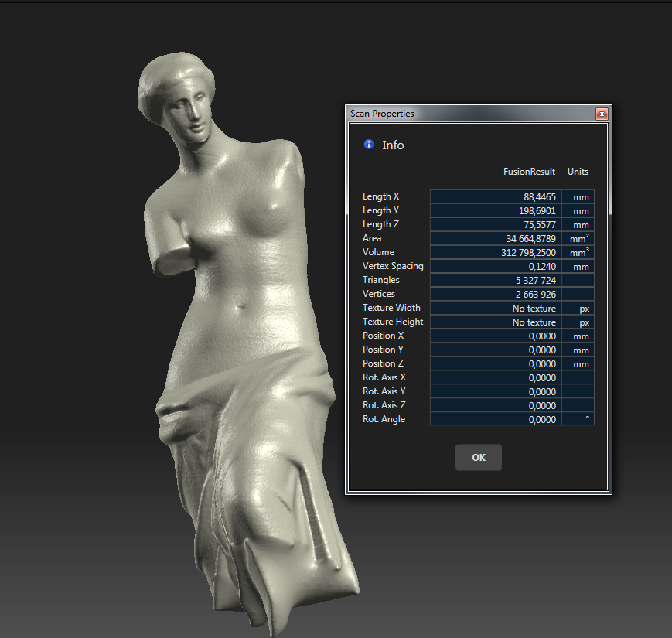Click the Position Z value cell
Viewport: 672px width, 638px height.
click(x=496, y=363)
